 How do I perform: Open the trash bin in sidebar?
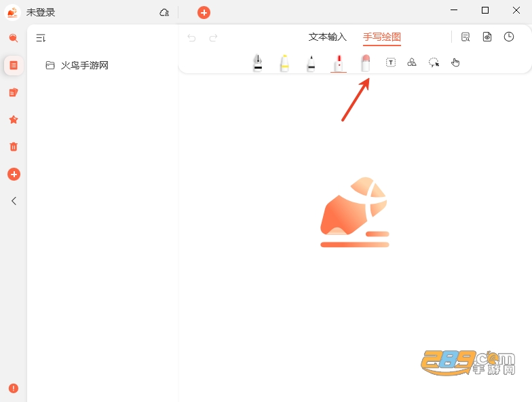[14, 147]
